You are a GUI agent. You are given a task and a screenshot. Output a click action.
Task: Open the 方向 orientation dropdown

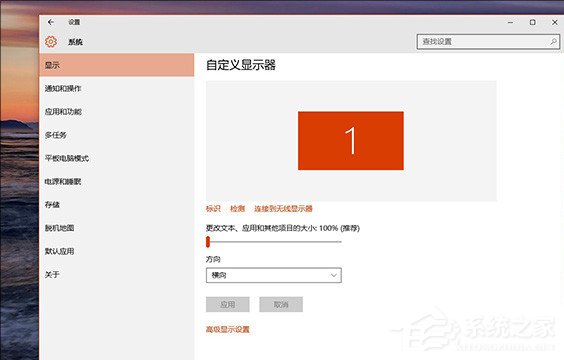coord(274,275)
